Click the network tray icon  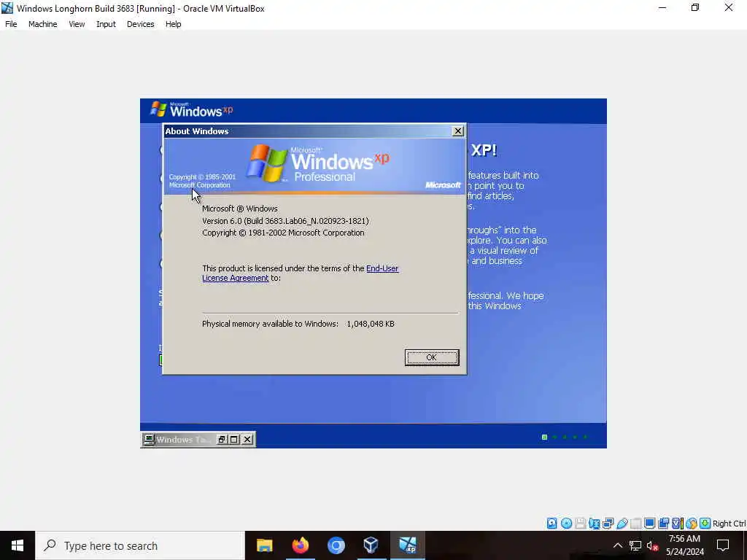(635, 545)
